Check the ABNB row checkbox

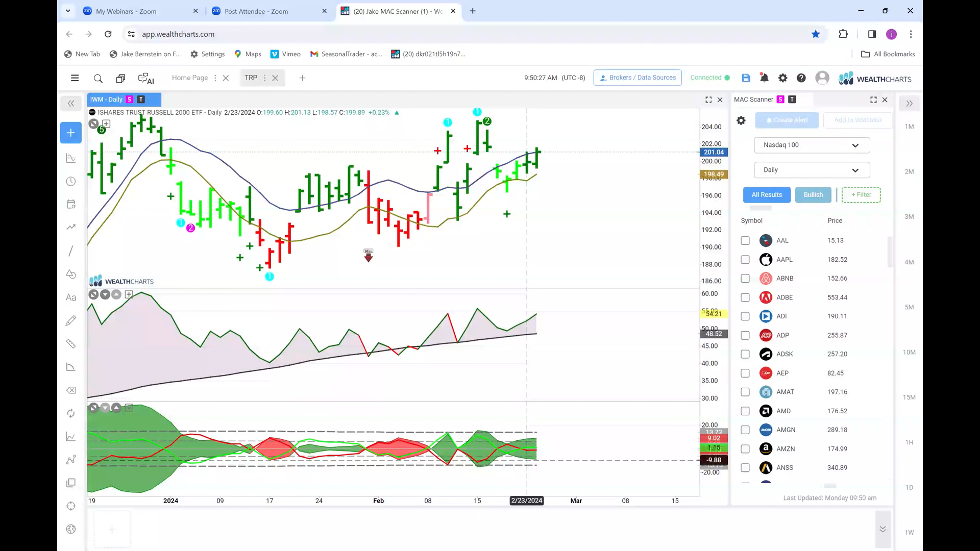tap(745, 279)
